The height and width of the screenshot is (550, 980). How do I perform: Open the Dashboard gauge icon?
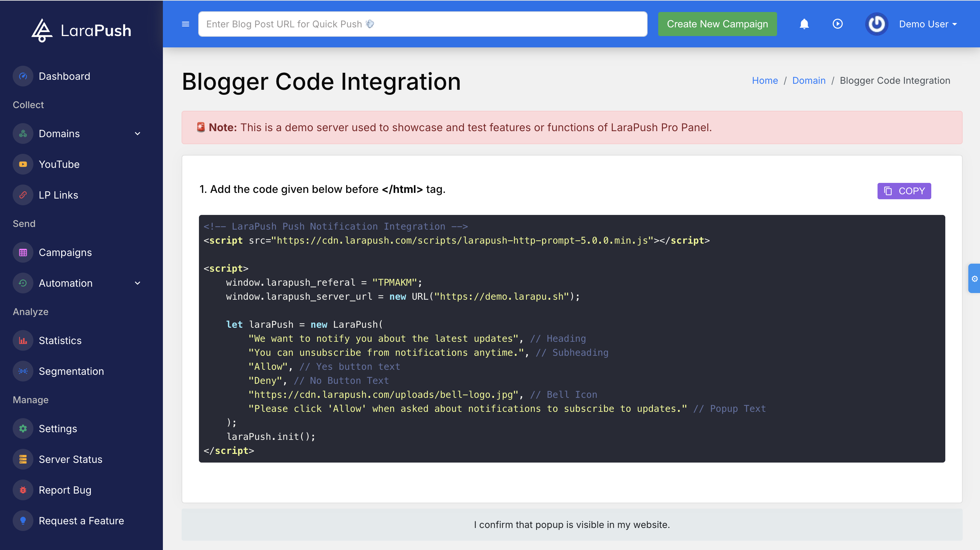(23, 76)
